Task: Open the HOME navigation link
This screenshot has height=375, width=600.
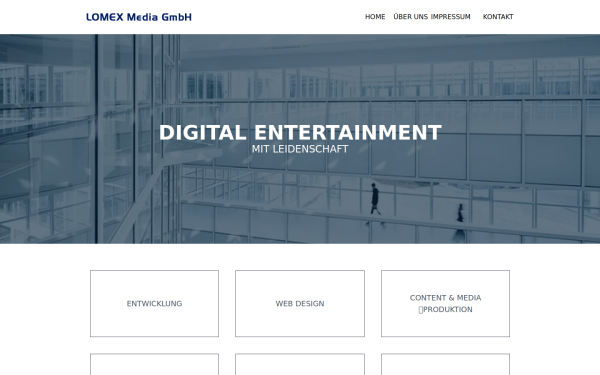Action: pyautogui.click(x=375, y=17)
